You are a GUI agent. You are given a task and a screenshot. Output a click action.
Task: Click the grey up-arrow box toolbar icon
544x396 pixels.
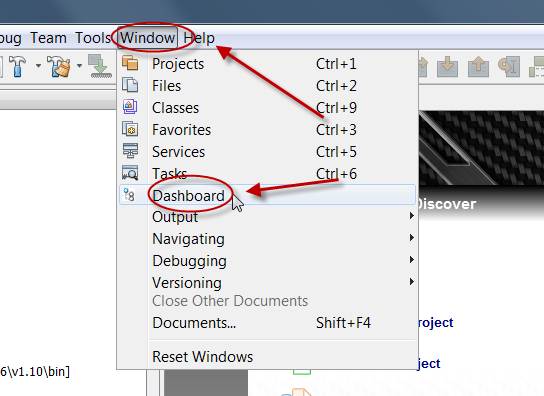(x=478, y=66)
